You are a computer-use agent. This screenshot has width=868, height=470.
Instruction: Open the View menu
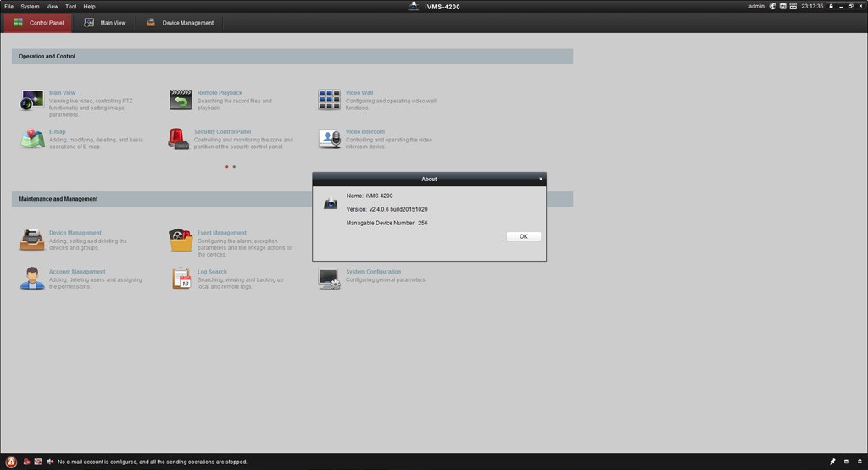coord(52,7)
